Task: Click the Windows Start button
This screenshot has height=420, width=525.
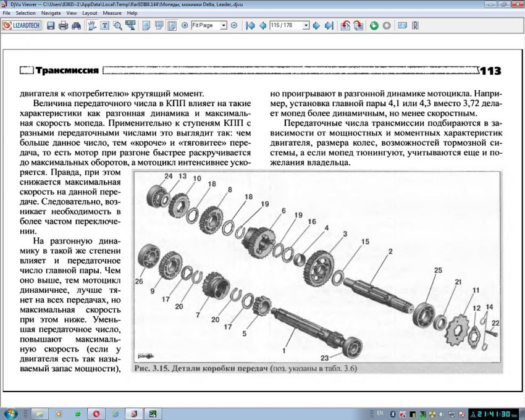Action: pos(10,413)
